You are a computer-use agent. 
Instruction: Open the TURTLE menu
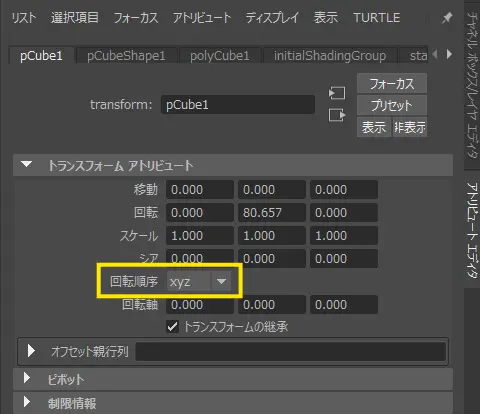pos(377,18)
